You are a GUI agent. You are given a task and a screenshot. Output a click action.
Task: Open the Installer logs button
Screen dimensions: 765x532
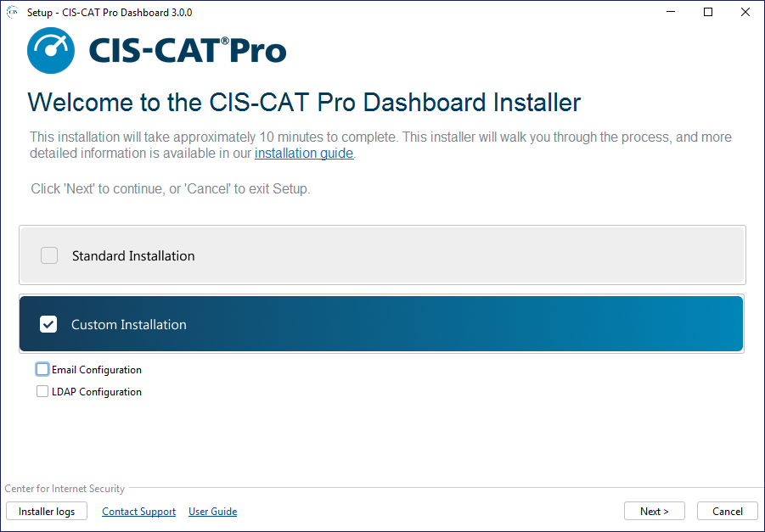pyautogui.click(x=47, y=512)
